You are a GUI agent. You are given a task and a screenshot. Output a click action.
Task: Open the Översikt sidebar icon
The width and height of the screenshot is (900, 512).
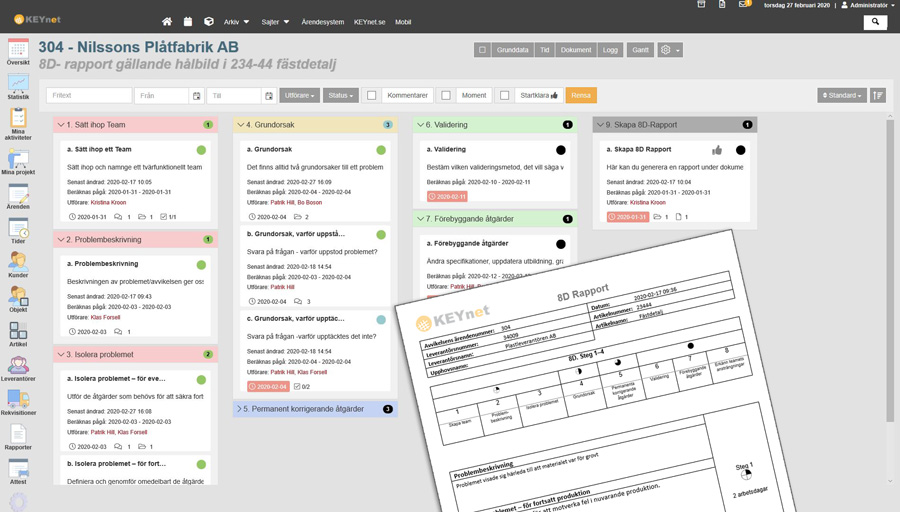click(18, 52)
